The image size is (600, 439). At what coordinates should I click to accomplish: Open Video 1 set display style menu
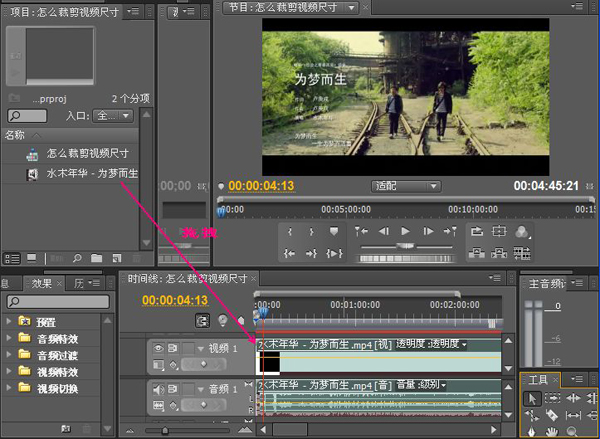point(158,365)
